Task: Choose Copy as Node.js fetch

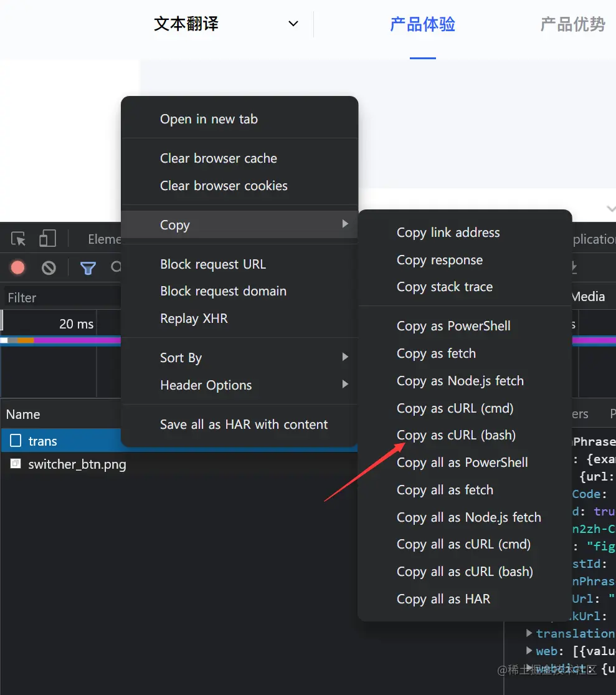Action: pyautogui.click(x=465, y=381)
